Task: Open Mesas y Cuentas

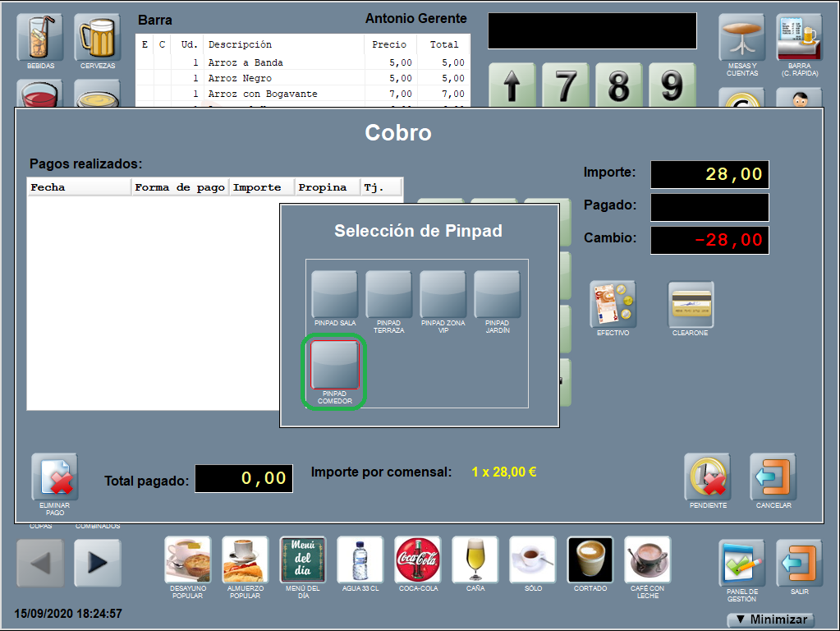Action: click(742, 38)
